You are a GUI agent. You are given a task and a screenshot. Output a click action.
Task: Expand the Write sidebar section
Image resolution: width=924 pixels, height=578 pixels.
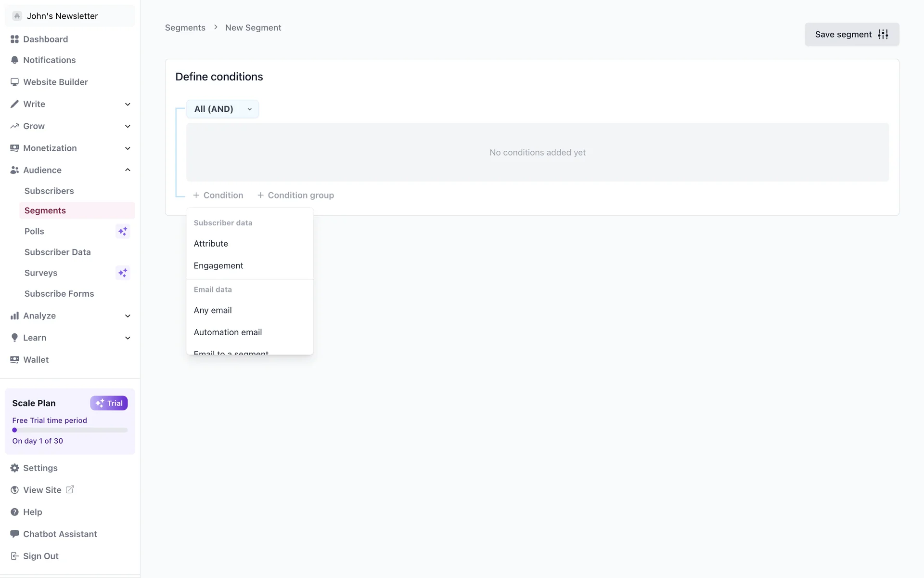coord(128,104)
